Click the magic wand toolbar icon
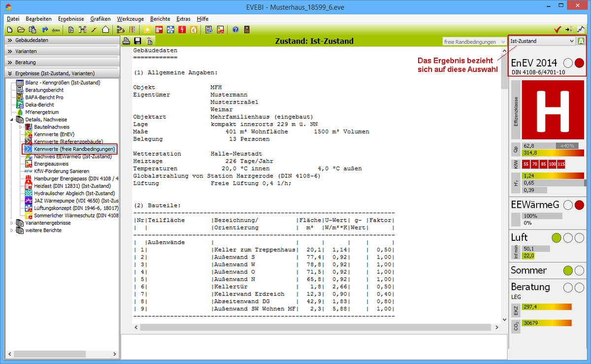The image size is (591, 364). [x=94, y=30]
